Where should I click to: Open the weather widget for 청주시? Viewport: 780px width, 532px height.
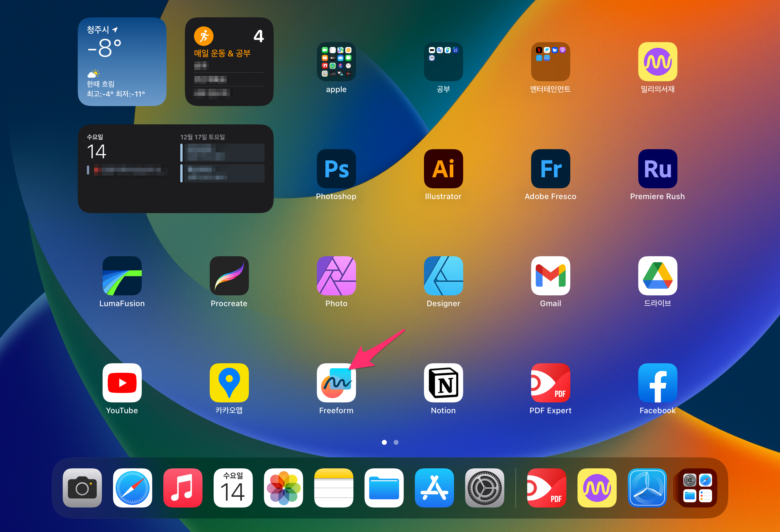[122, 62]
